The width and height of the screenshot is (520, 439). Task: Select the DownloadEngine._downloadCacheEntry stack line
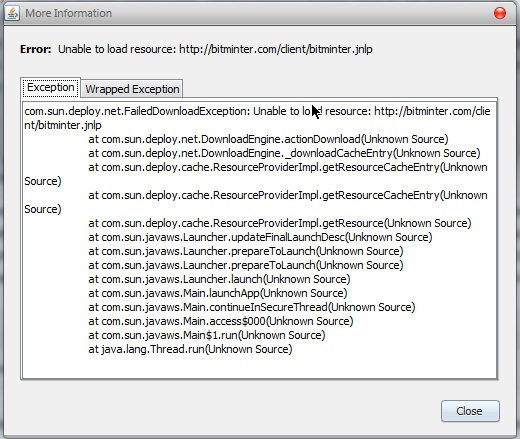pos(284,153)
